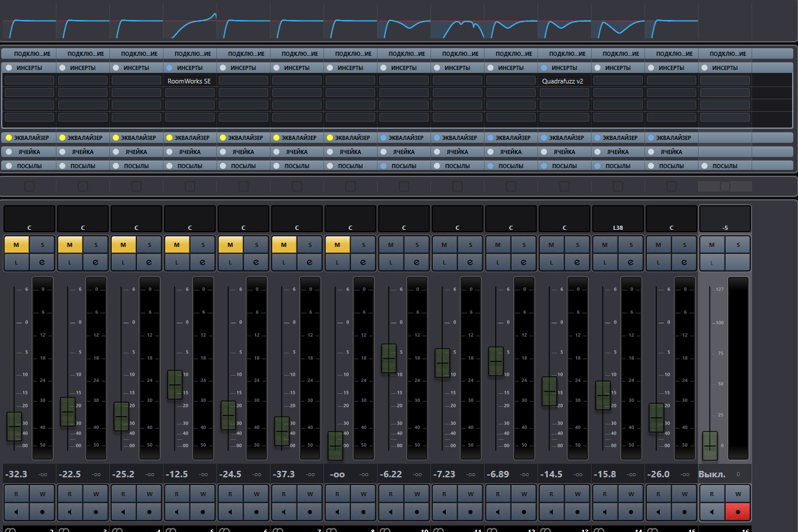The height and width of the screenshot is (532, 798).
Task: Toggle sends (Посылы) dot on the -6.22 channel
Action: click(383, 166)
